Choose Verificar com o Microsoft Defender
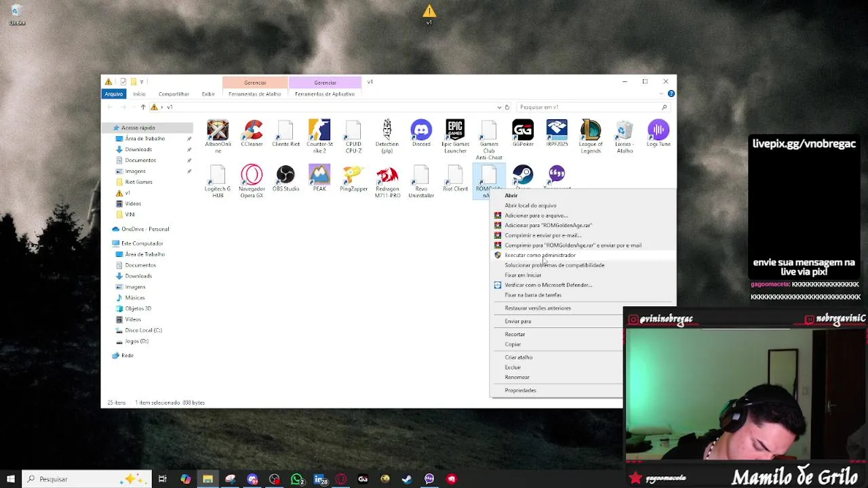This screenshot has height=488, width=868. [x=548, y=285]
